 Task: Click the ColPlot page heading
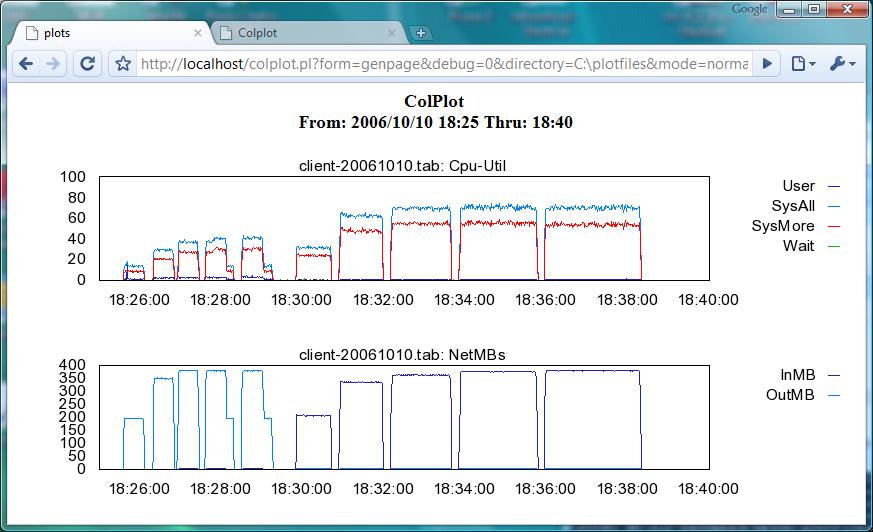(434, 101)
